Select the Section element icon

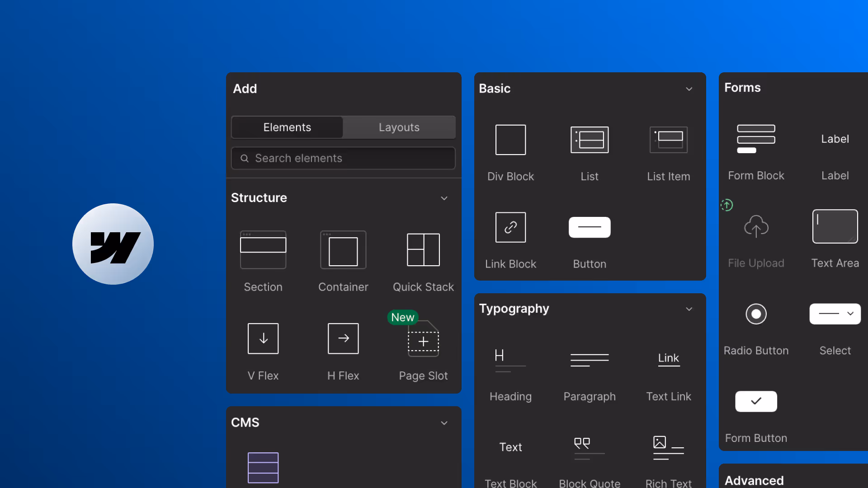click(263, 250)
